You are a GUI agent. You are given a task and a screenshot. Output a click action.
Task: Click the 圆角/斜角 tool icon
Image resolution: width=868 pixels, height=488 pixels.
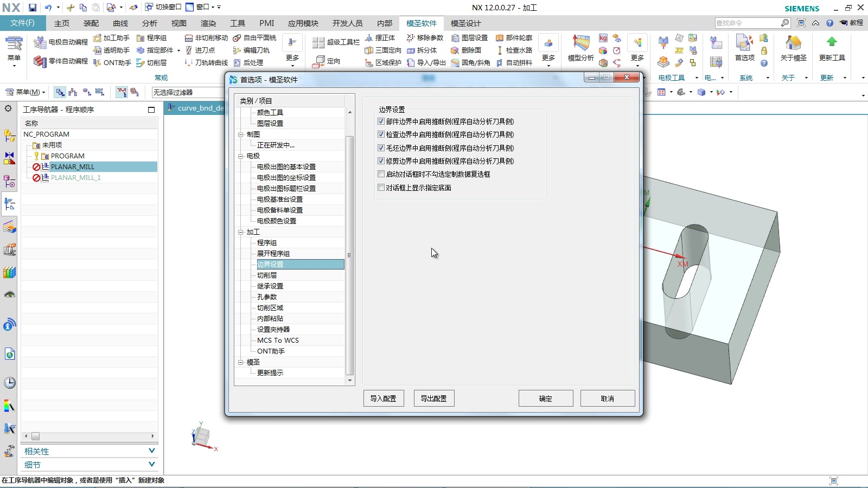coord(455,63)
